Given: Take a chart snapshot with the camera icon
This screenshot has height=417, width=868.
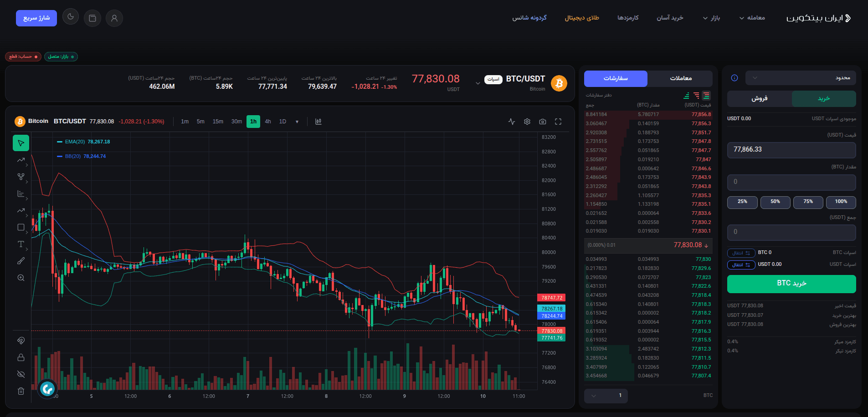Looking at the screenshot, I should 543,122.
